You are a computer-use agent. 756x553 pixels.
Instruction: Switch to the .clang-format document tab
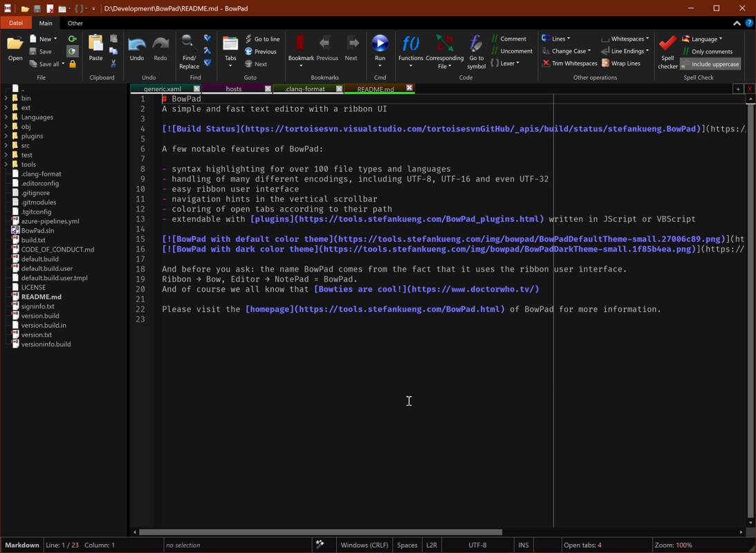click(x=304, y=89)
